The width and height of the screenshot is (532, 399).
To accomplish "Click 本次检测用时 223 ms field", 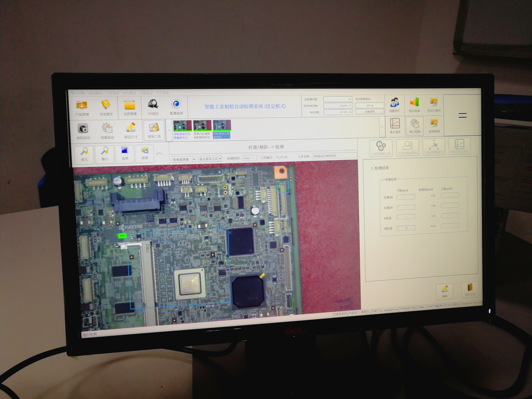I will coord(370,105).
